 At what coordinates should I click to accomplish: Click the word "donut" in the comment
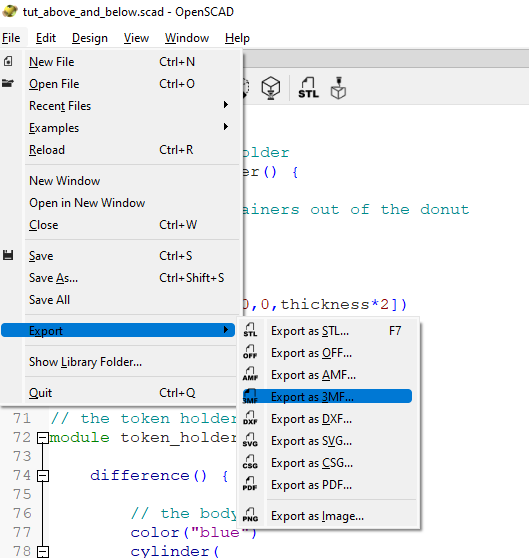pos(445,209)
